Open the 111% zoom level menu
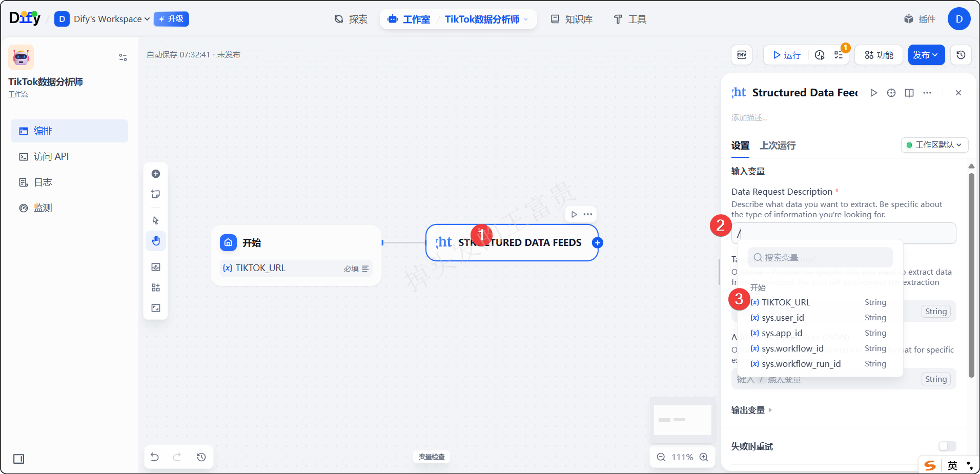Image resolution: width=980 pixels, height=474 pixels. click(683, 457)
